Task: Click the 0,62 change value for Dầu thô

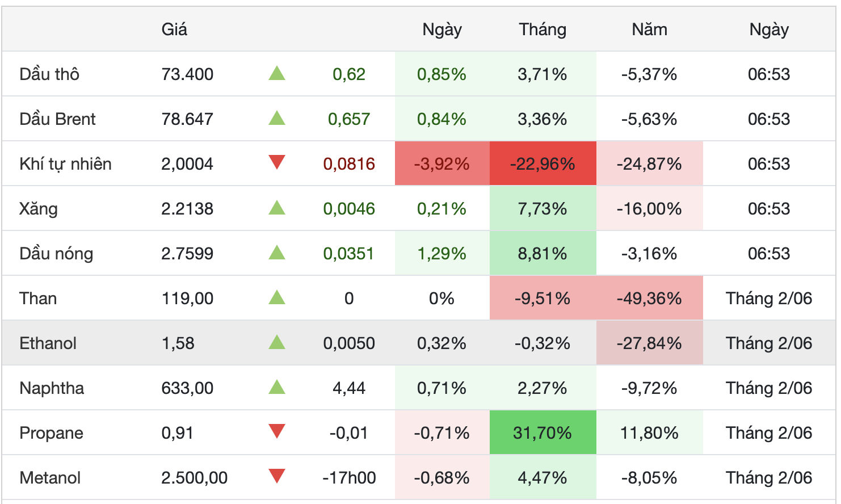Action: pyautogui.click(x=349, y=74)
